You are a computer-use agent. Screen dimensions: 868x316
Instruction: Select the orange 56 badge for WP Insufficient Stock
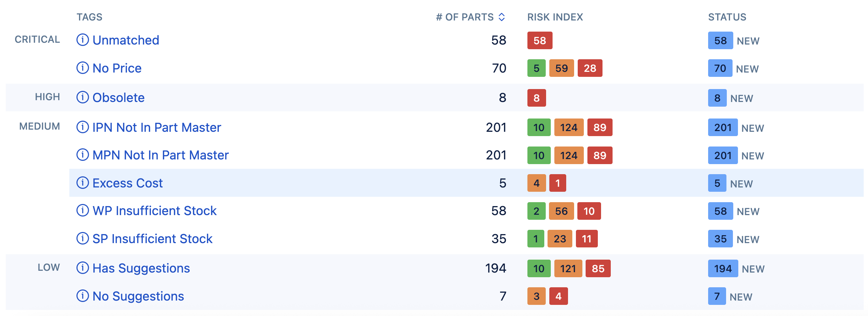coord(561,211)
